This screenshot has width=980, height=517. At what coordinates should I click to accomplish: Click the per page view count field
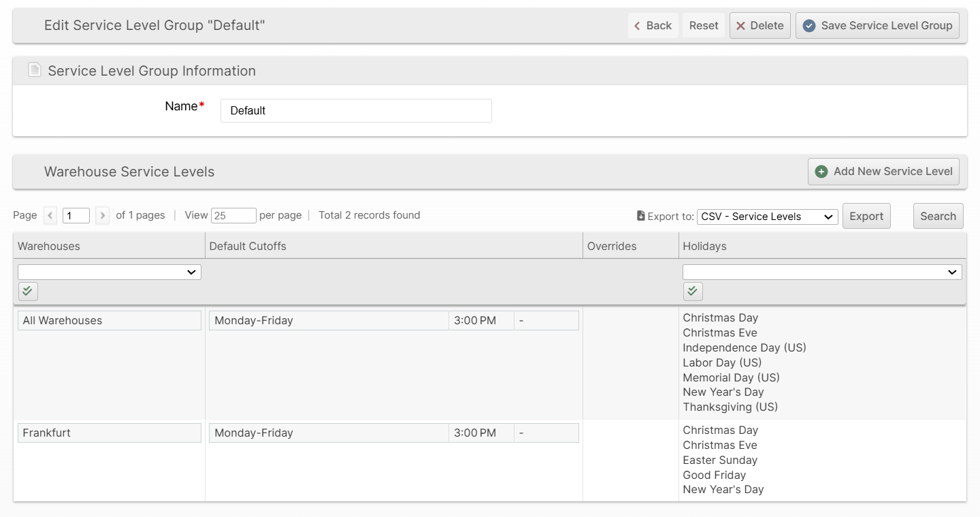point(233,216)
